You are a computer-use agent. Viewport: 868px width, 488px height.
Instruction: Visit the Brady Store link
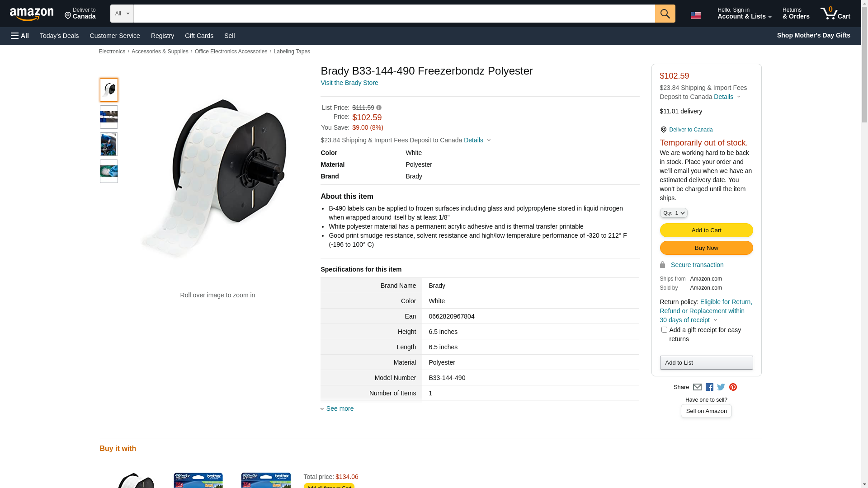pos(349,83)
